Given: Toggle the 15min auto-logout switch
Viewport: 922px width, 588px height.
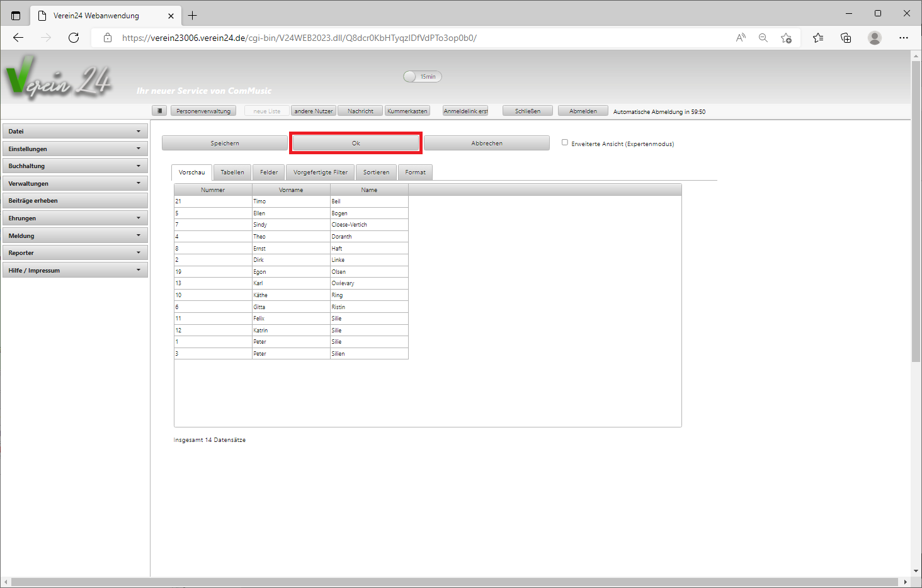Looking at the screenshot, I should [x=422, y=77].
